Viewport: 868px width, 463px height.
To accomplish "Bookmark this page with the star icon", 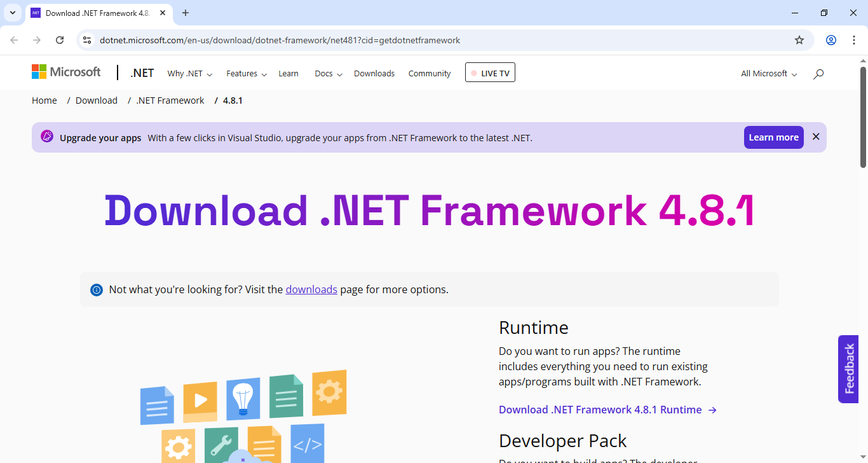I will 799,40.
